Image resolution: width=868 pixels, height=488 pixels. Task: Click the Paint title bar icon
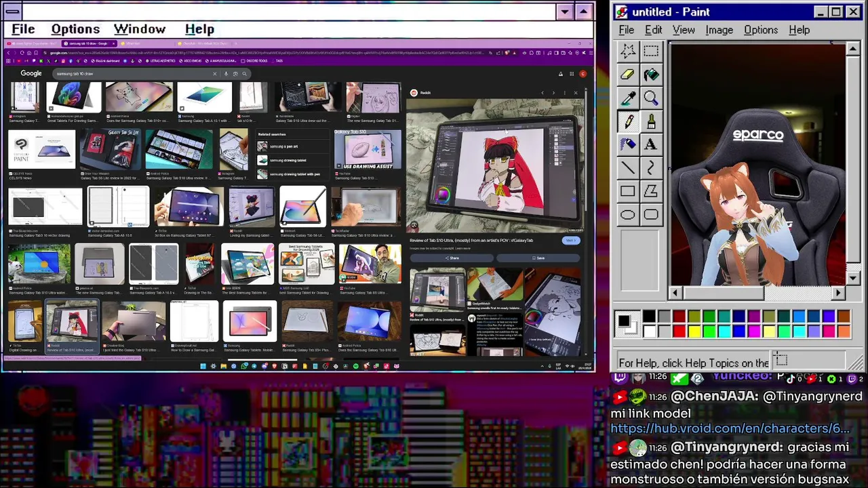point(621,12)
